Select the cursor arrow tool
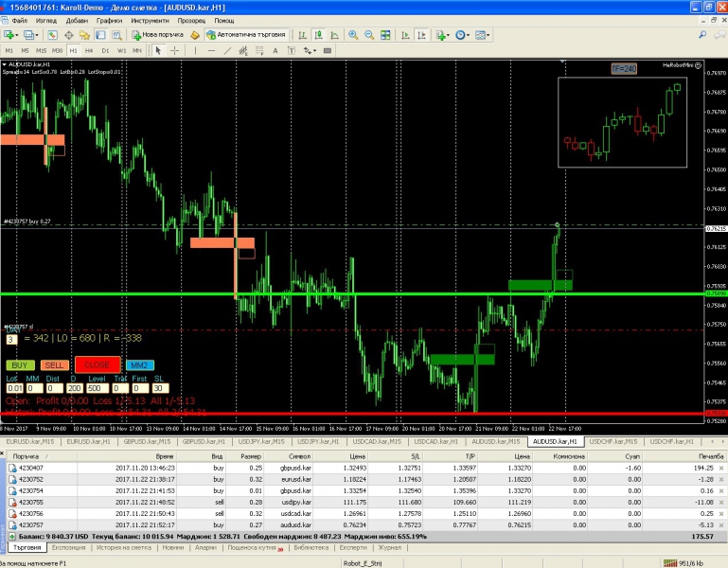Image resolution: width=728 pixels, height=568 pixels. pos(158,50)
